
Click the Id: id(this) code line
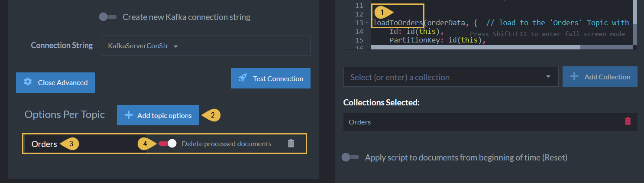click(x=416, y=31)
